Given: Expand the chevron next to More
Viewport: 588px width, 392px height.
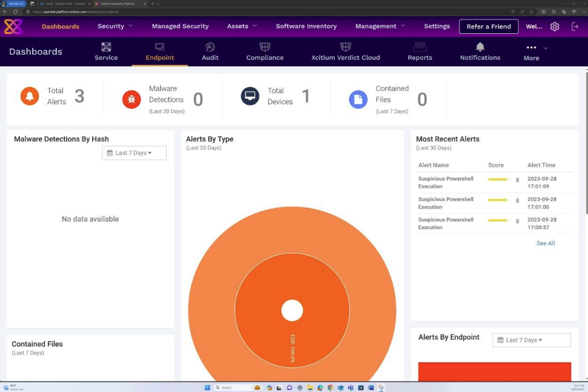Looking at the screenshot, I should point(546,48).
